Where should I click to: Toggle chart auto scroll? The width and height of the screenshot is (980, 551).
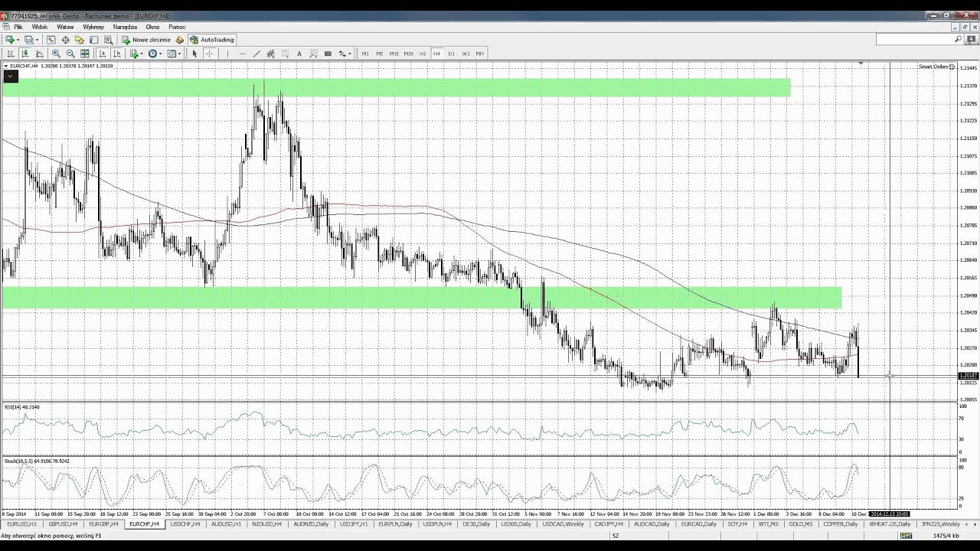(103, 54)
